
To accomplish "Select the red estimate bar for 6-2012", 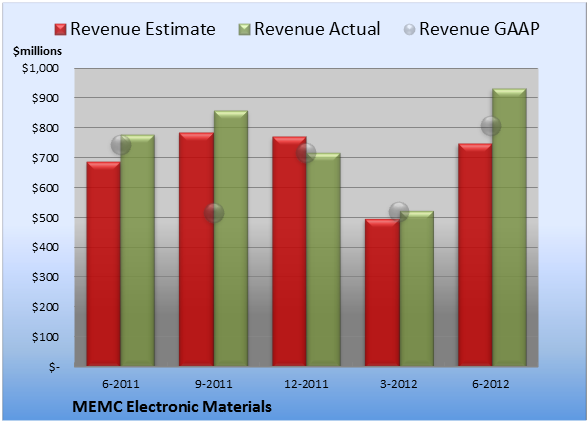I will point(475,255).
